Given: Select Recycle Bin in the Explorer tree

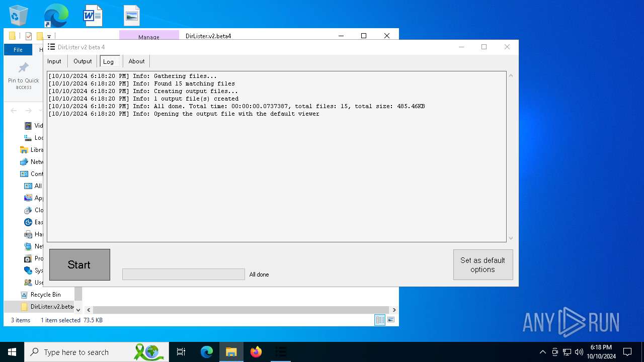Looking at the screenshot, I should (40, 295).
